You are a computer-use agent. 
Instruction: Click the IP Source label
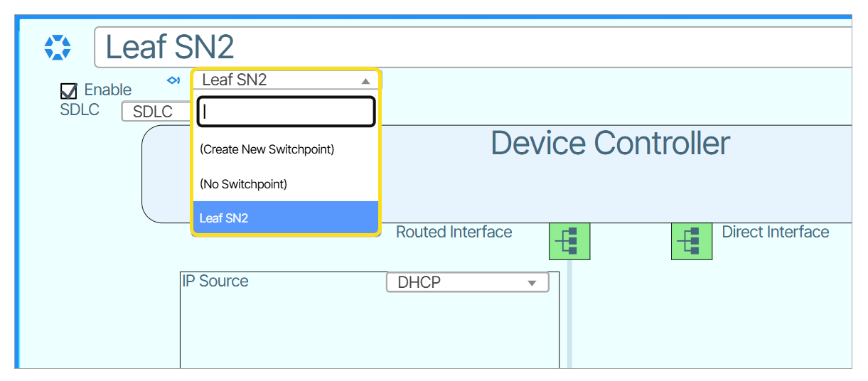215,281
